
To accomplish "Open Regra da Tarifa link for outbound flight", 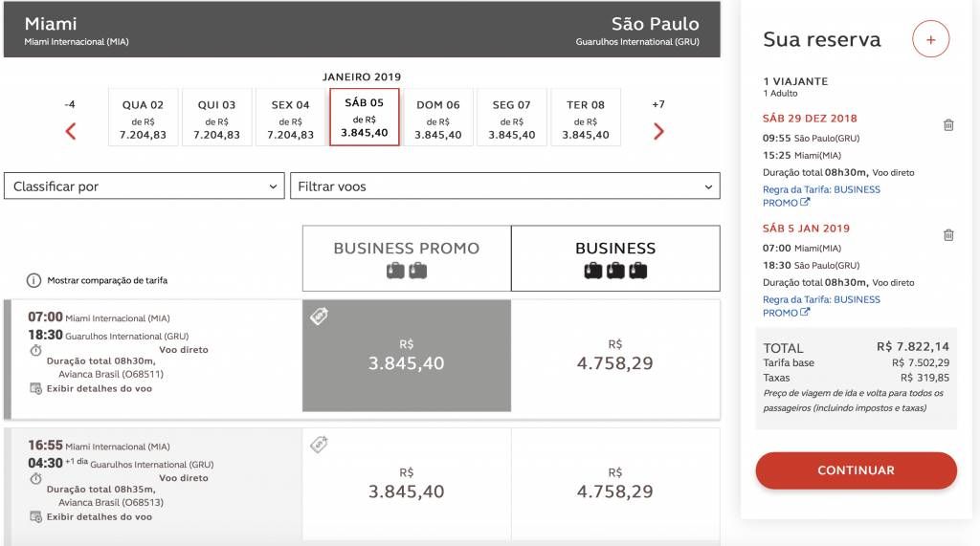I will pyautogui.click(x=821, y=195).
